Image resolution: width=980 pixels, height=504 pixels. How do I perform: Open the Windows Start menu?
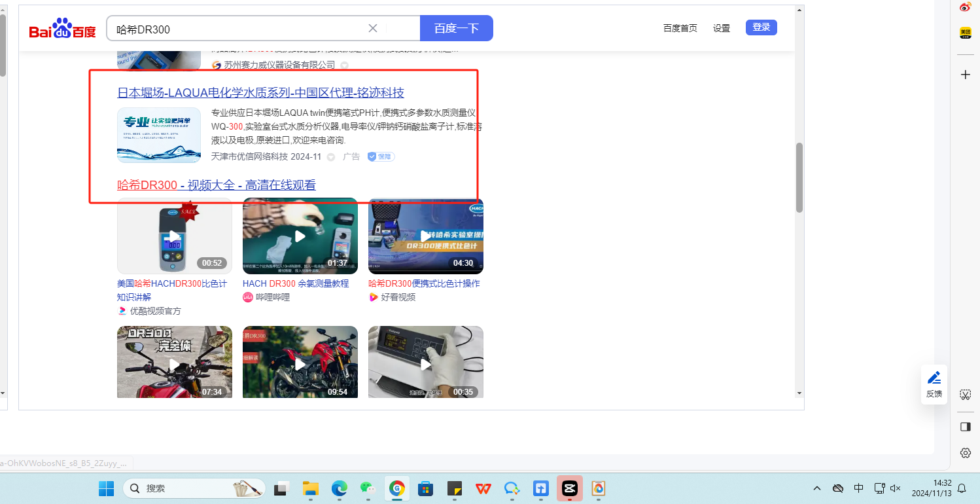[106, 488]
